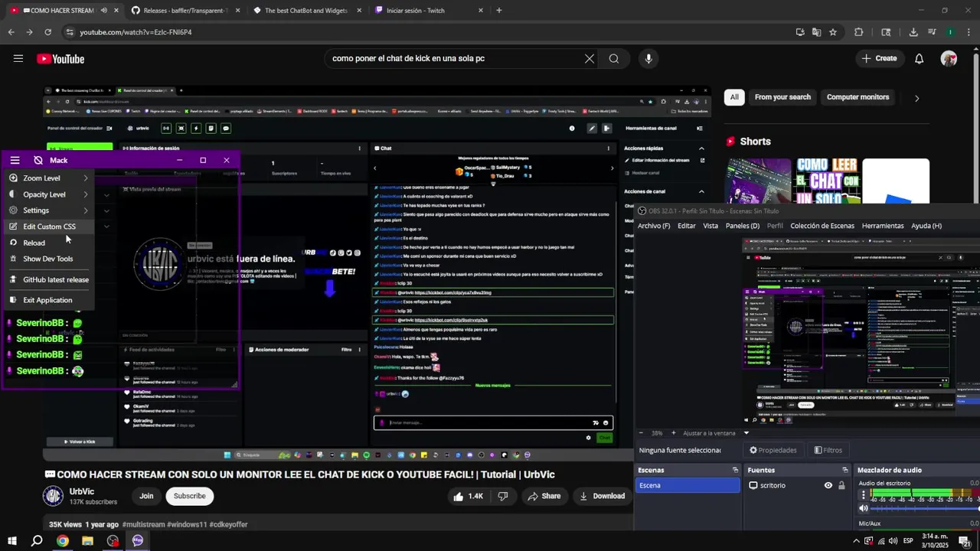
Task: Expand the Settings submenu in Mack
Action: (48, 210)
